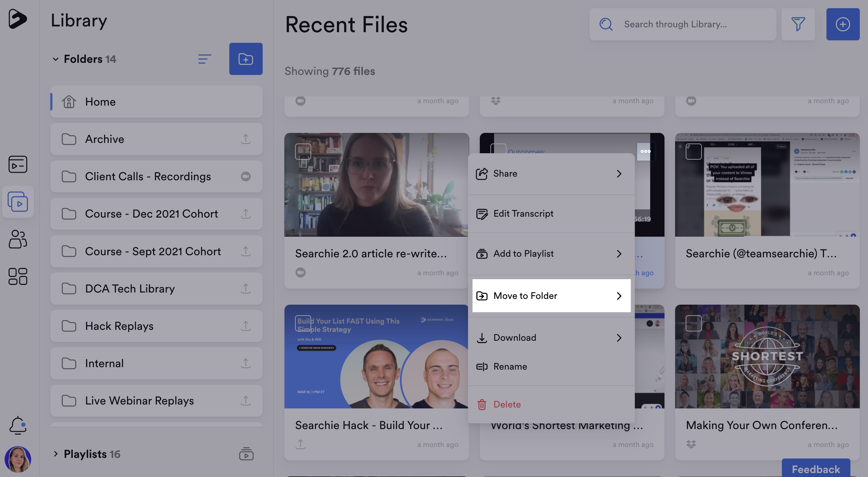
Task: Click the Dropbox icon on Making Your Own Conference card
Action: pyautogui.click(x=691, y=444)
